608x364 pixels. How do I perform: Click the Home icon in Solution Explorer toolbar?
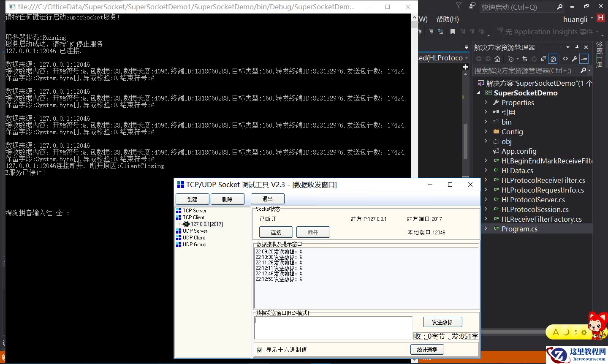(497, 59)
